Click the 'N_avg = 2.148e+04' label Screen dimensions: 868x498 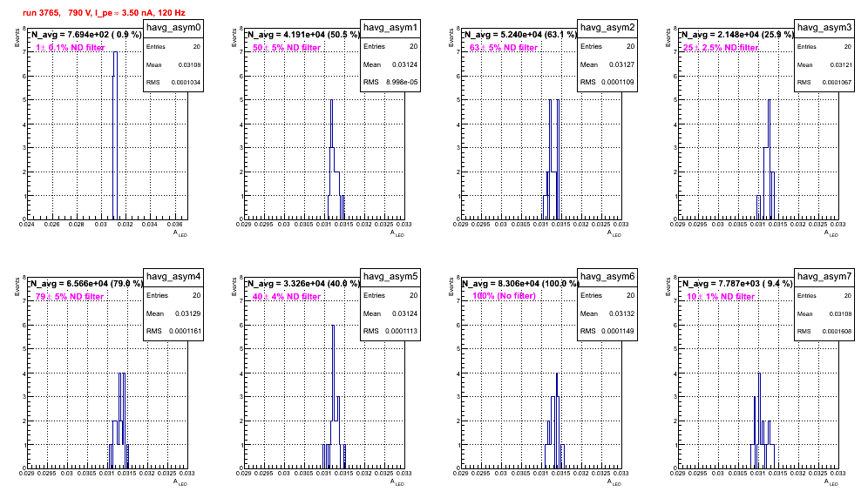(737, 35)
